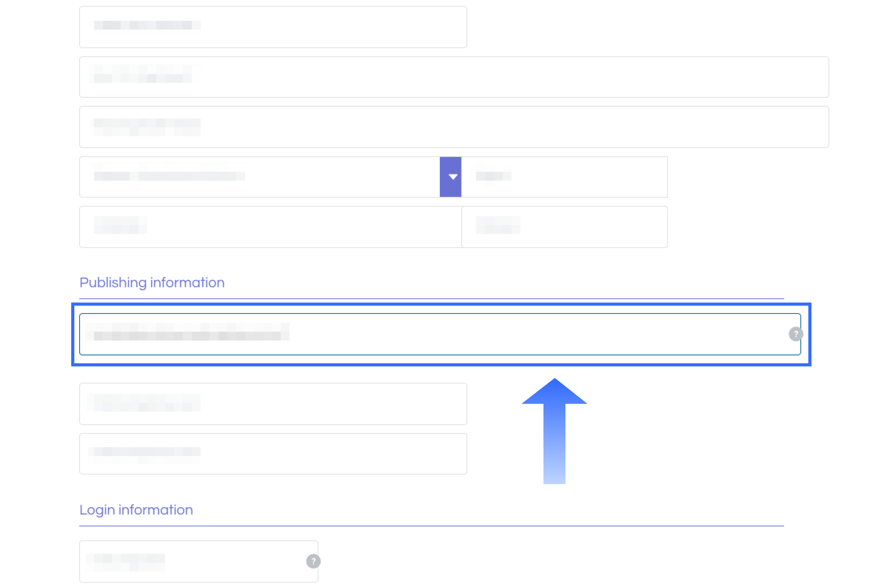Click the divider line under Login information

(x=431, y=526)
